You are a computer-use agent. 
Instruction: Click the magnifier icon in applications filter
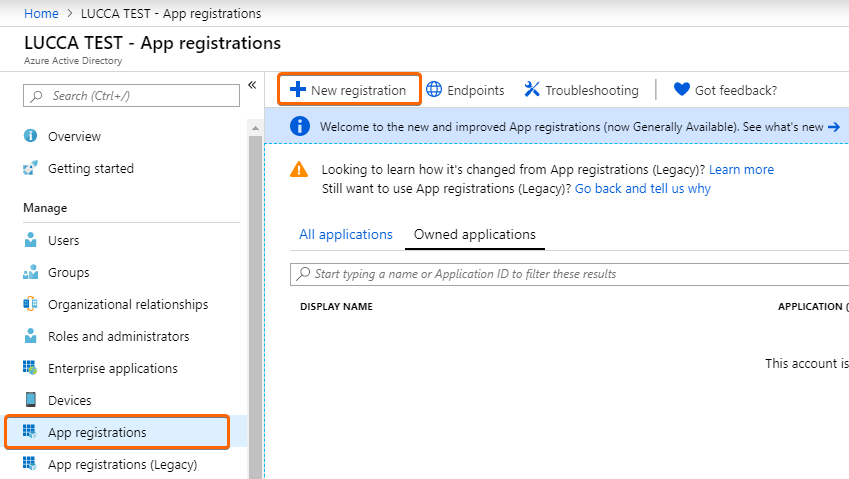point(304,273)
